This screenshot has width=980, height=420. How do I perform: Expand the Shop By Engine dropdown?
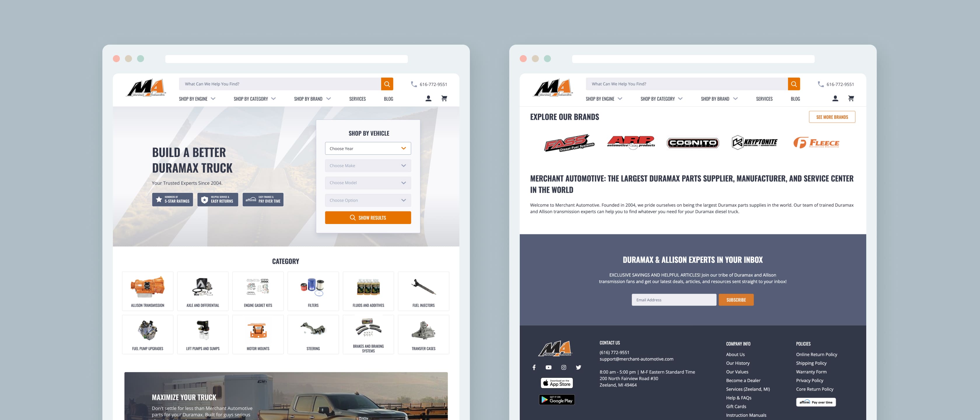click(x=196, y=98)
